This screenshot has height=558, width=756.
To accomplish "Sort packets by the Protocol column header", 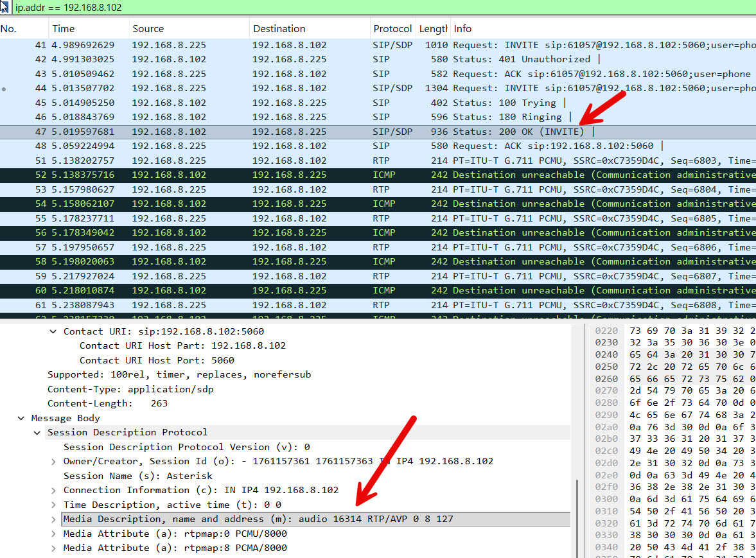I will (392, 29).
